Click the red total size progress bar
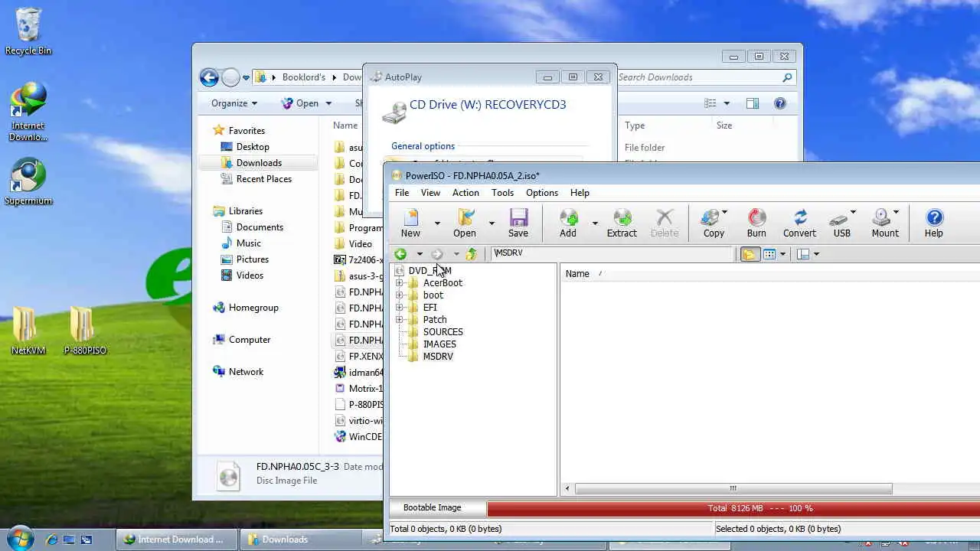The image size is (980, 551). [x=733, y=508]
